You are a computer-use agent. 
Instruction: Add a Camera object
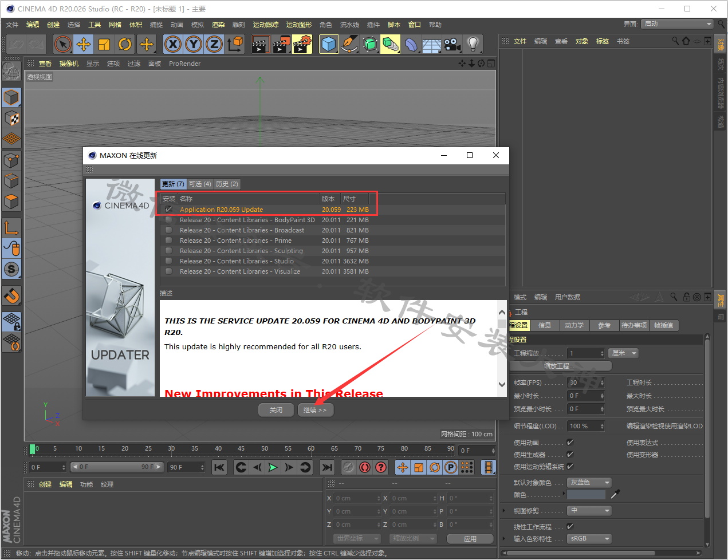point(452,44)
